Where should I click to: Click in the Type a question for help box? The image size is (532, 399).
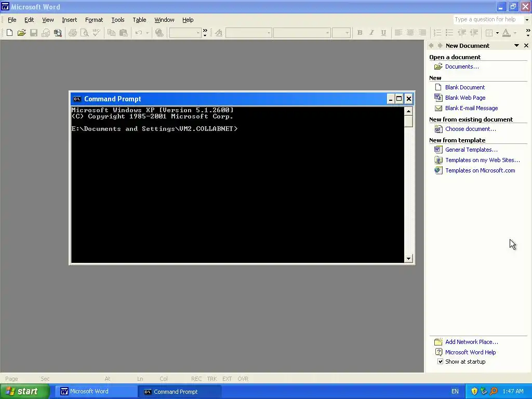[x=488, y=19]
